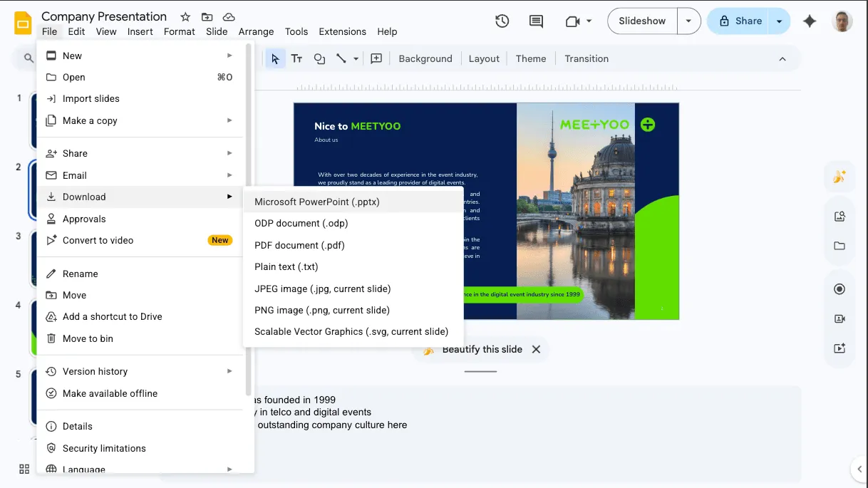Download as Microsoft PowerPoint (.pptx)
This screenshot has width=868, height=488.
pyautogui.click(x=316, y=202)
